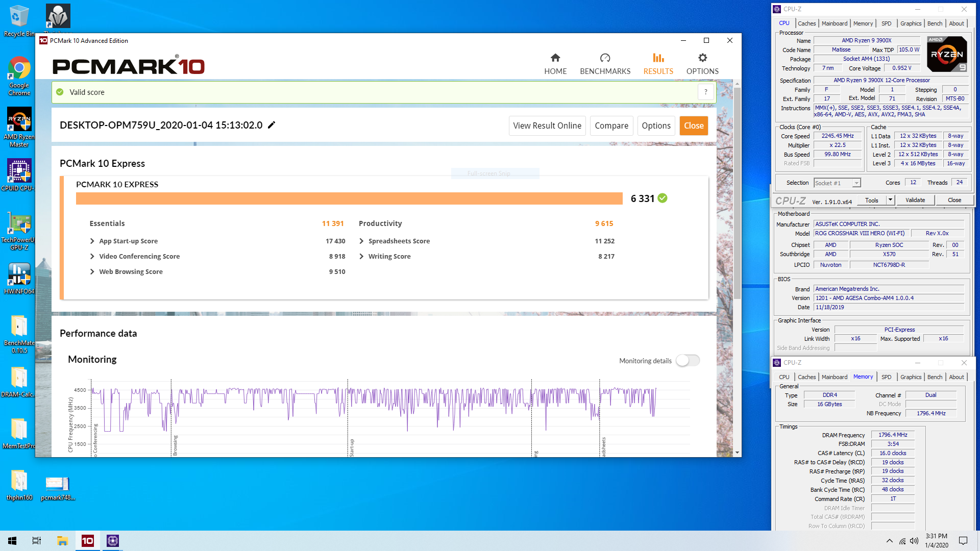
Task: Click the Compare button
Action: pos(611,126)
